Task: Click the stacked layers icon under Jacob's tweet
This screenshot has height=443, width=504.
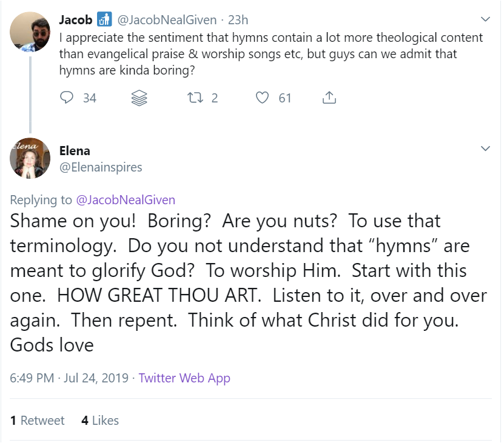Action: tap(139, 98)
